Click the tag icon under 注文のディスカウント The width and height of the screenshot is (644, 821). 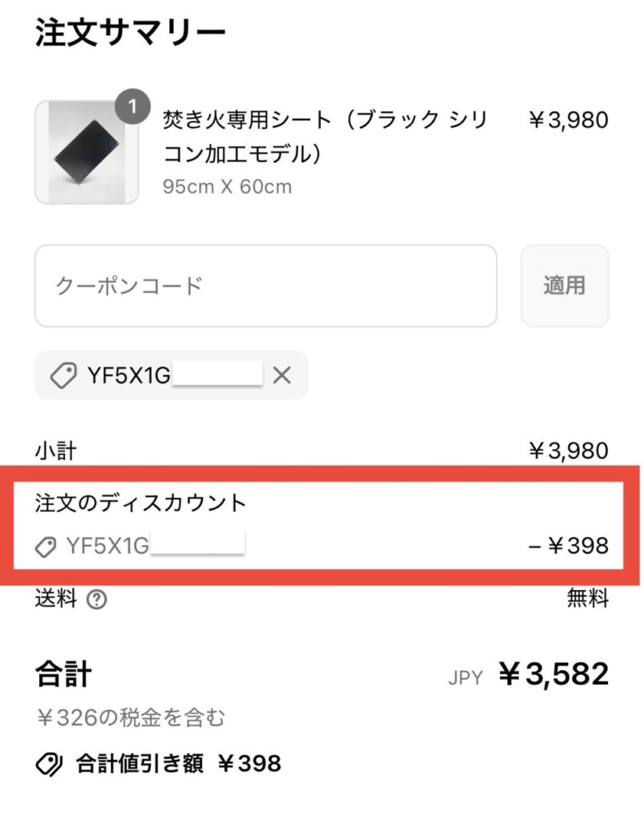click(47, 547)
